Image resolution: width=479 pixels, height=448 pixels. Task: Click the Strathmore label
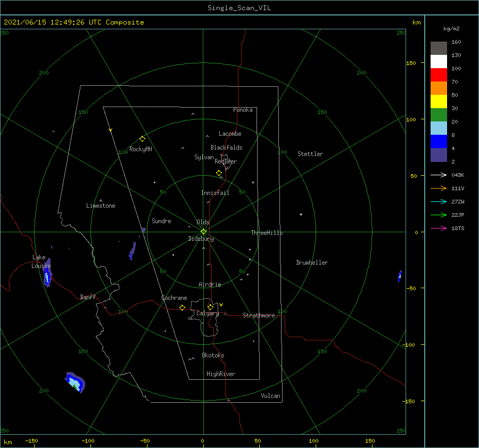tap(259, 315)
